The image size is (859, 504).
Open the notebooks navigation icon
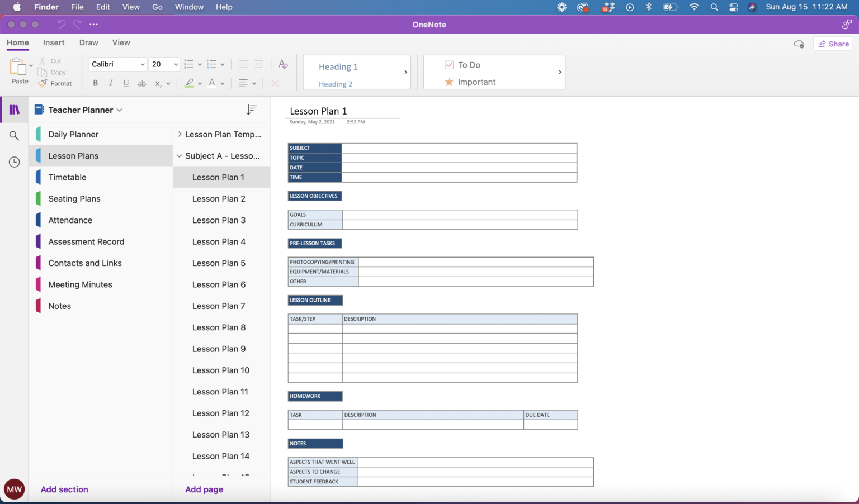(x=15, y=110)
